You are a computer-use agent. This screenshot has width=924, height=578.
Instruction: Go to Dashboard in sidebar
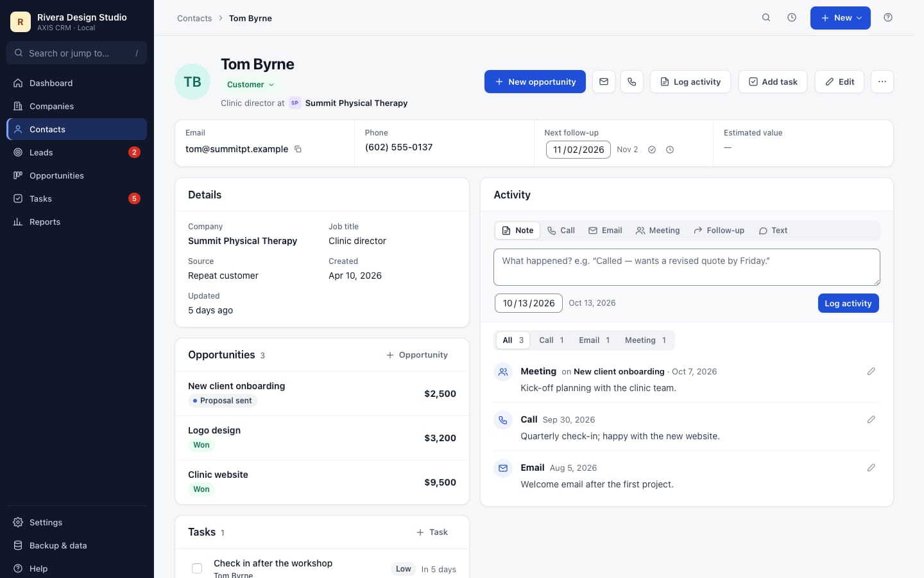pyautogui.click(x=76, y=83)
